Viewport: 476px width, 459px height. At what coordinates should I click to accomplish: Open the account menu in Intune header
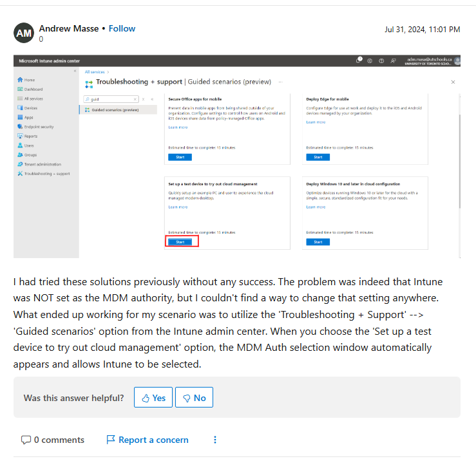click(432, 61)
